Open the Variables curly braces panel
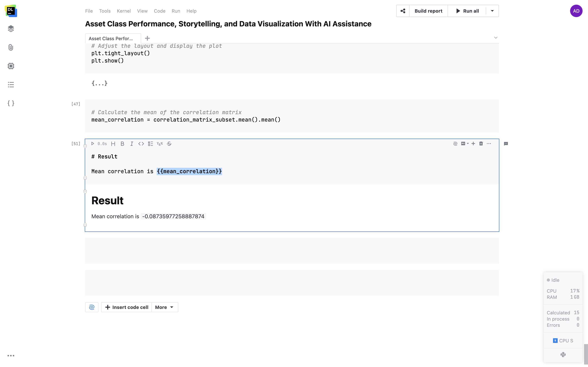Screen dimensions: 588x367 point(11,103)
